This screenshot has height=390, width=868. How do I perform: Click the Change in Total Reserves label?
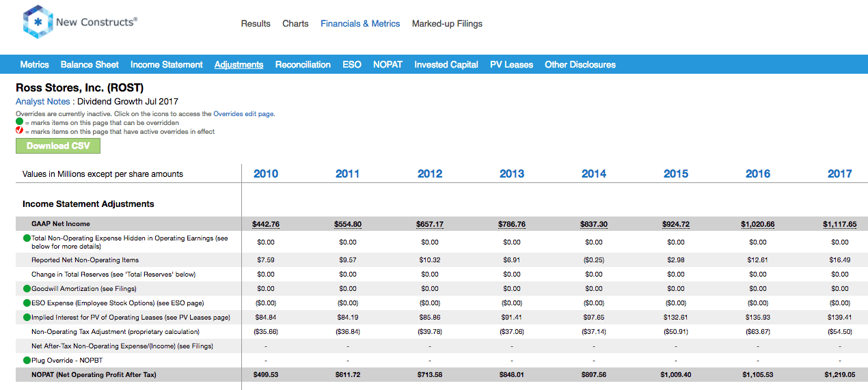click(113, 275)
